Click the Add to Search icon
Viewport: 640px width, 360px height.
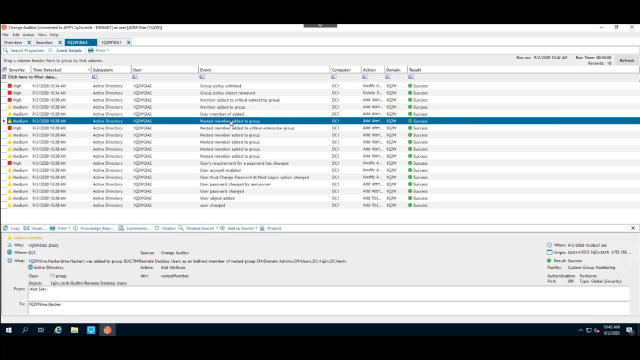222,228
